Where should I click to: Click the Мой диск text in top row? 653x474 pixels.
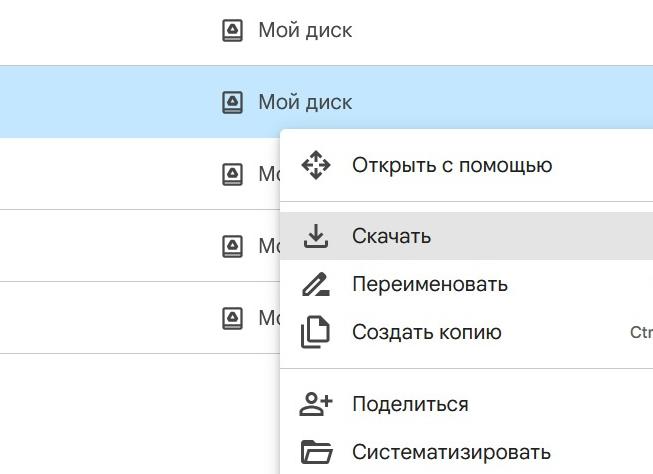point(305,30)
